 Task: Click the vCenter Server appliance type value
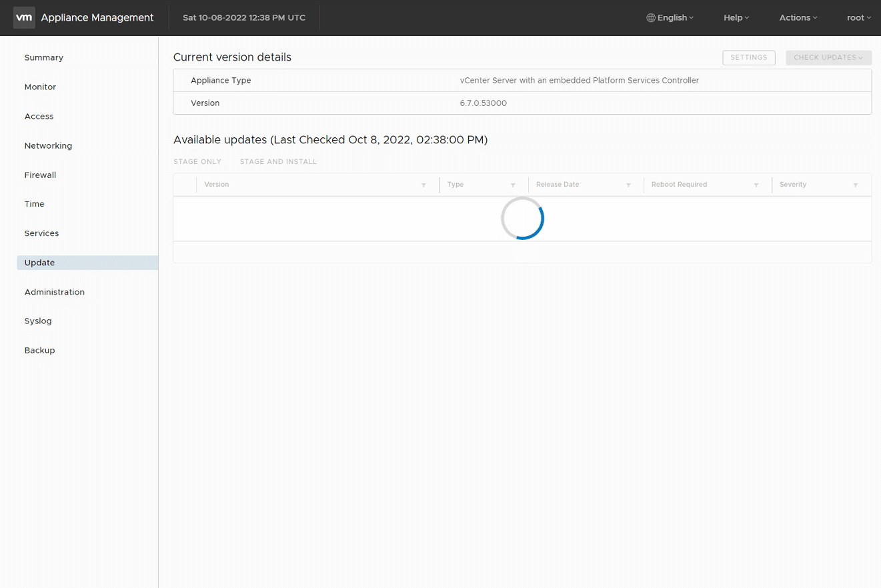580,81
